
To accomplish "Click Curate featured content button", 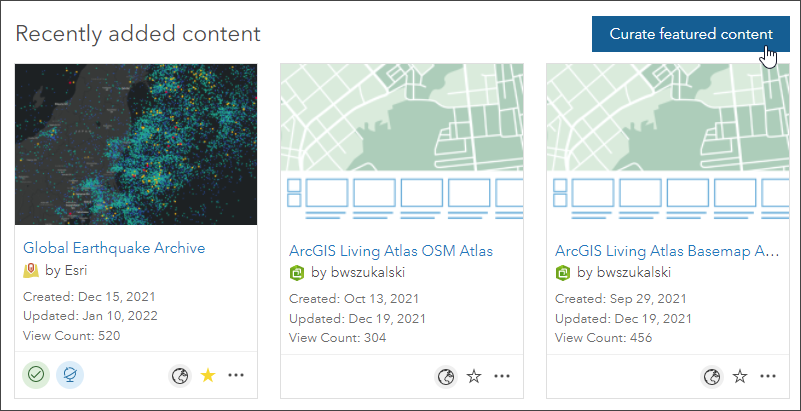I will click(x=691, y=34).
